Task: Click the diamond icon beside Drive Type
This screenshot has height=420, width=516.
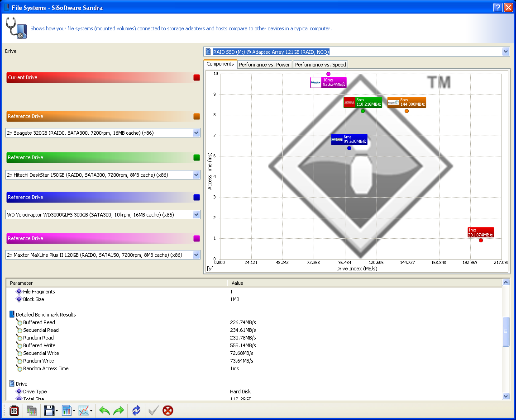Action: click(x=19, y=391)
